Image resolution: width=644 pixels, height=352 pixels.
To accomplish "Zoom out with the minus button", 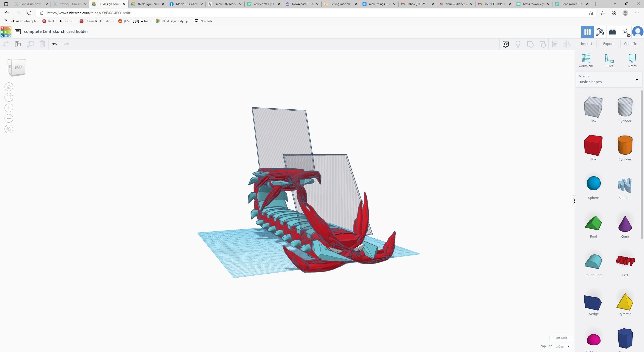I will point(9,119).
